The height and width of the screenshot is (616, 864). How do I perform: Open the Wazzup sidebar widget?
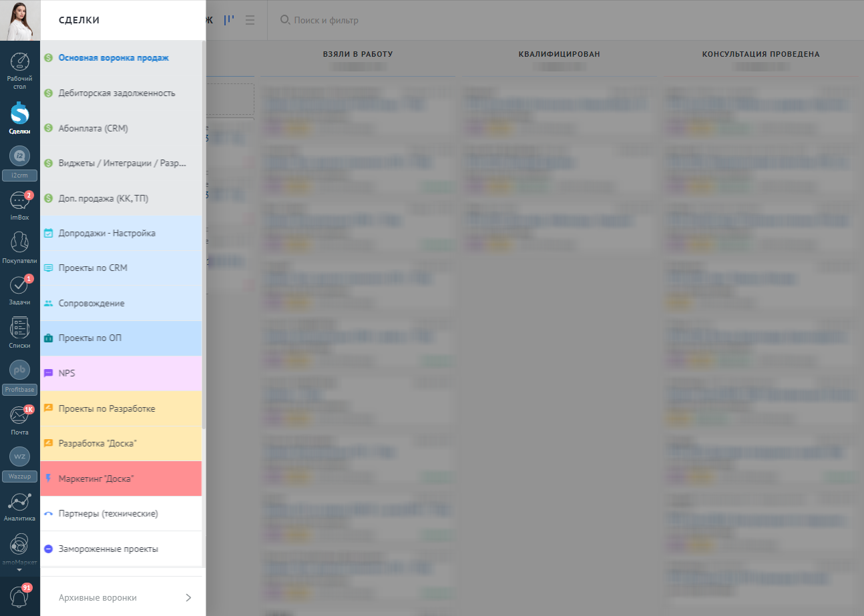pyautogui.click(x=20, y=463)
